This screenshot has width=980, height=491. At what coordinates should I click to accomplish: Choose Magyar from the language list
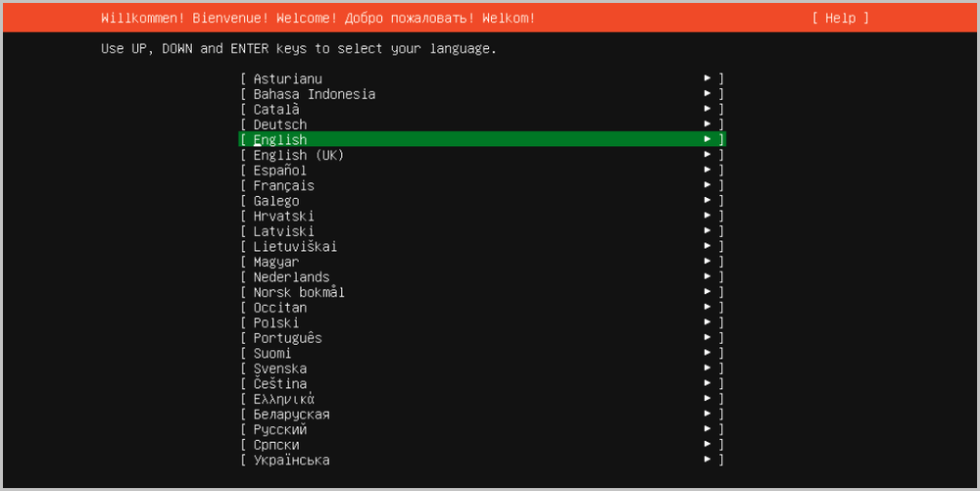click(x=276, y=262)
